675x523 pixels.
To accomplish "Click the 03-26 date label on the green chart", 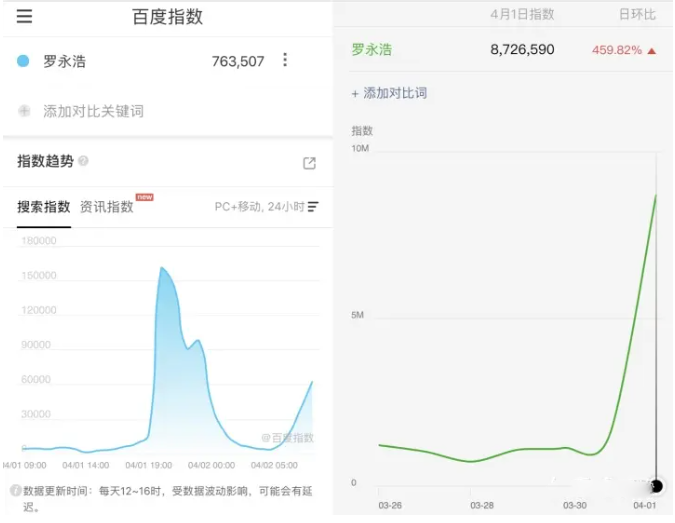I will tap(390, 505).
